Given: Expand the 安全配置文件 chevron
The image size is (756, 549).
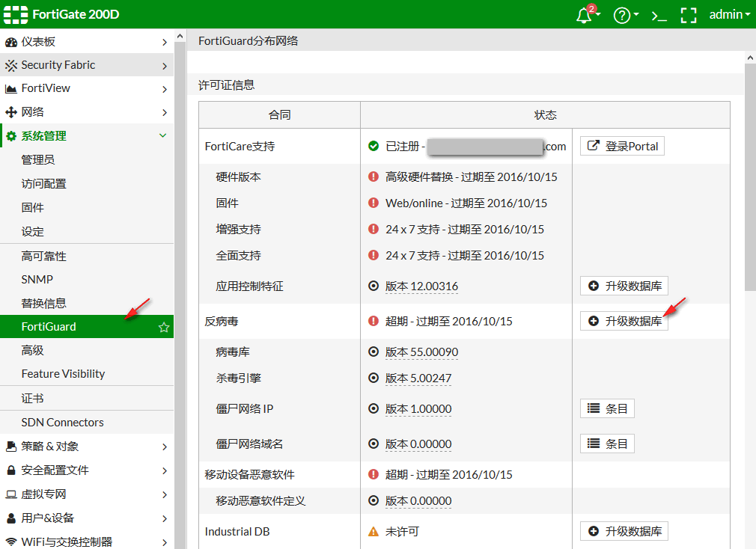Looking at the screenshot, I should click(165, 470).
